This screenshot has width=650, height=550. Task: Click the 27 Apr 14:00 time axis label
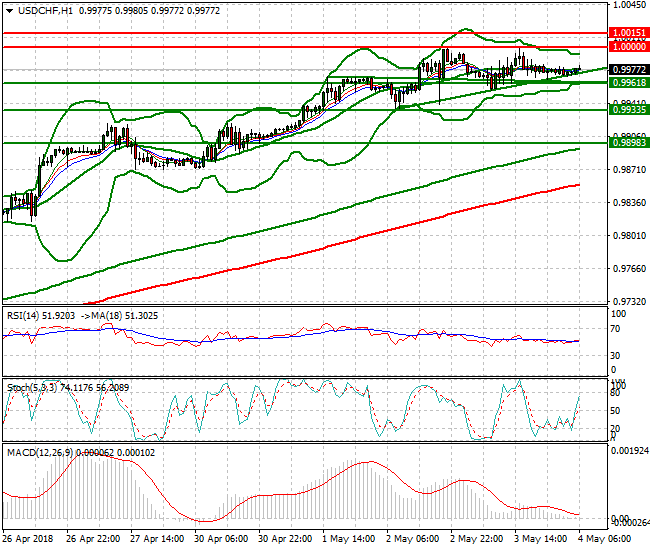(157, 539)
